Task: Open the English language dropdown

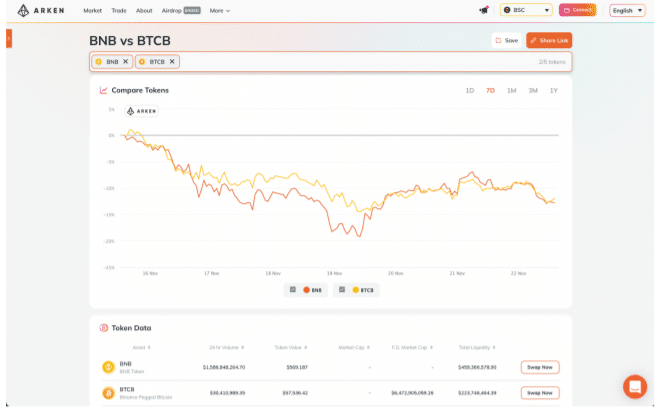Action: [x=627, y=10]
